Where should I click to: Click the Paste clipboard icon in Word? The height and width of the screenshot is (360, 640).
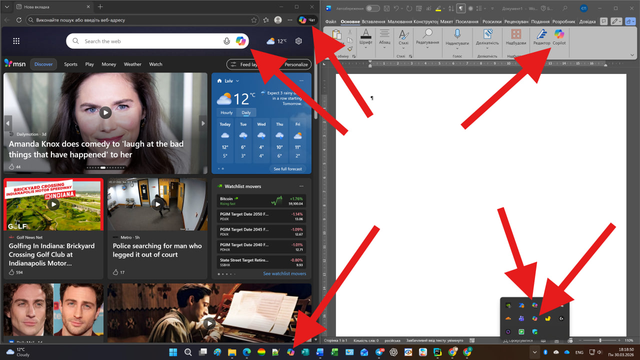[x=337, y=35]
